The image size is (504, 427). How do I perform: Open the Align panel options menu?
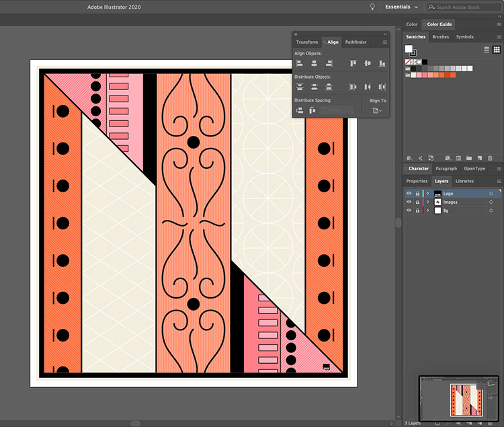[385, 42]
